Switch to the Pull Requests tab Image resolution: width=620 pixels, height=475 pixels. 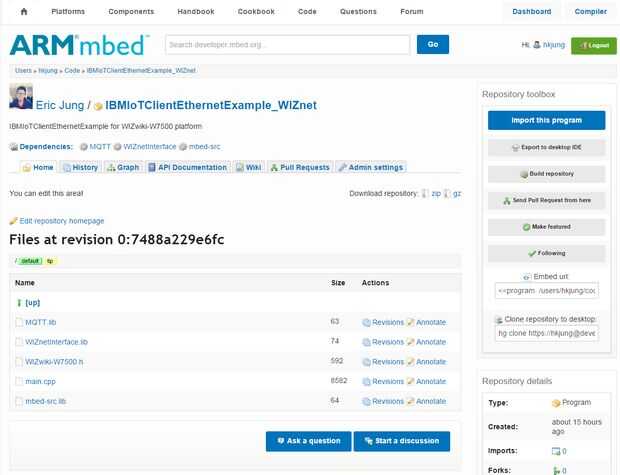tap(300, 167)
